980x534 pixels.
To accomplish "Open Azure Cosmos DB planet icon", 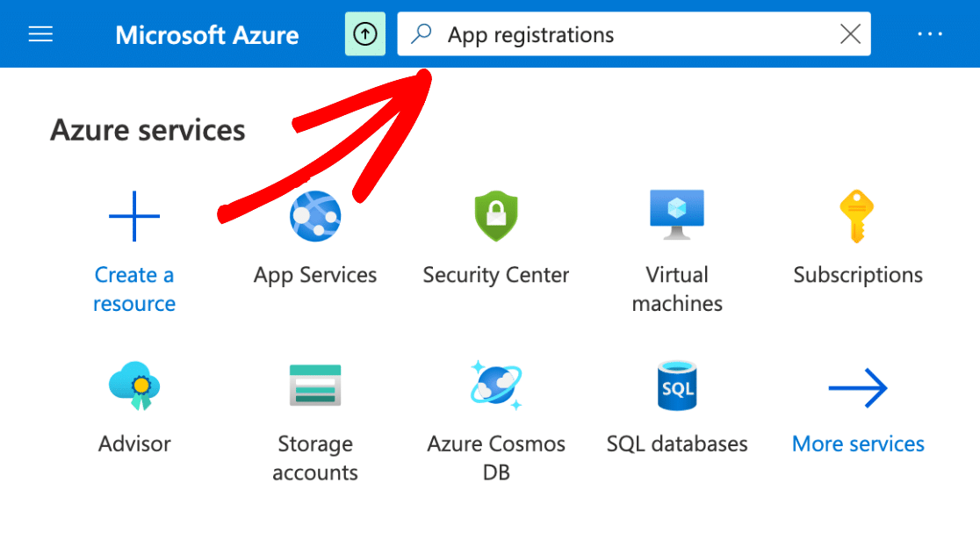I will pyautogui.click(x=496, y=386).
